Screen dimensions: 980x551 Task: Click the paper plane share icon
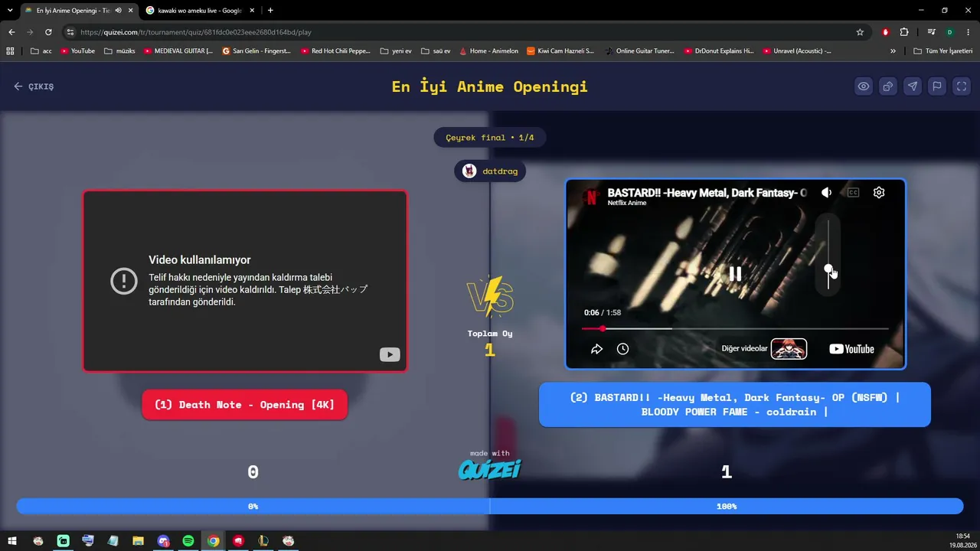(x=913, y=86)
